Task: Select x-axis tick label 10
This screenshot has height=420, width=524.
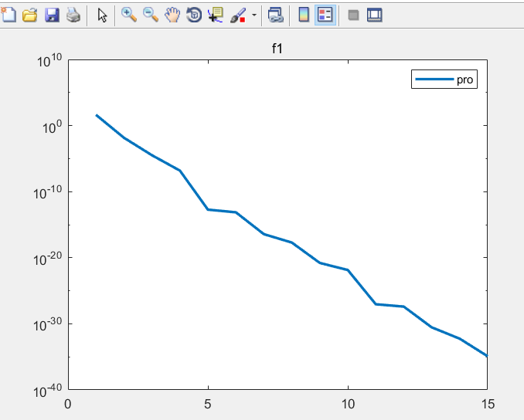Action: tap(348, 405)
